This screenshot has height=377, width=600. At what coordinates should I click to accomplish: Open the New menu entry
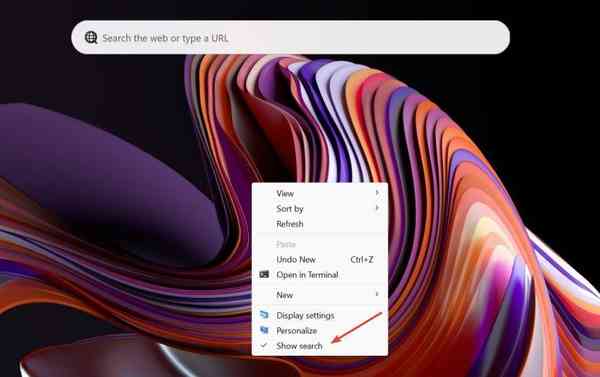pyautogui.click(x=320, y=295)
